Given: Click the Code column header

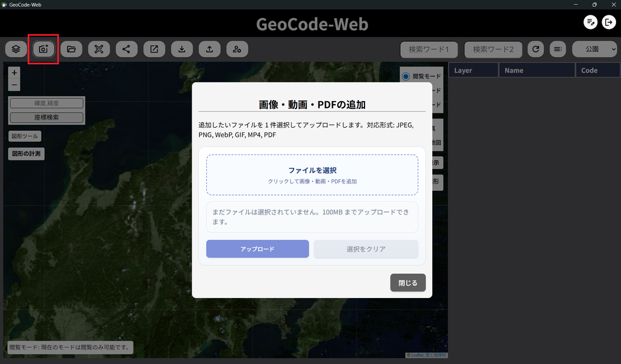Looking at the screenshot, I should 597,70.
